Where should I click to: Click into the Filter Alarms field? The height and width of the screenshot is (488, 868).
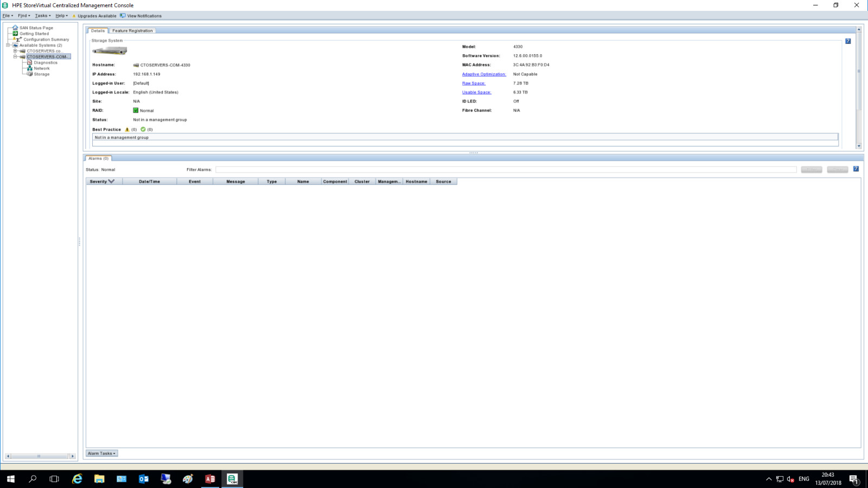(506, 170)
